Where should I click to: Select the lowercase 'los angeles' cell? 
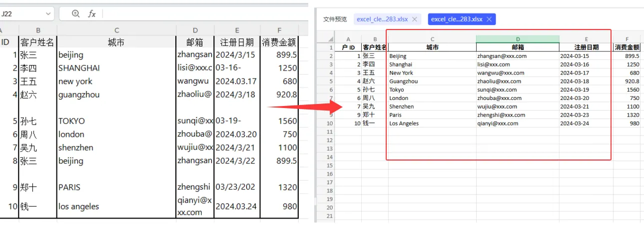pos(116,206)
